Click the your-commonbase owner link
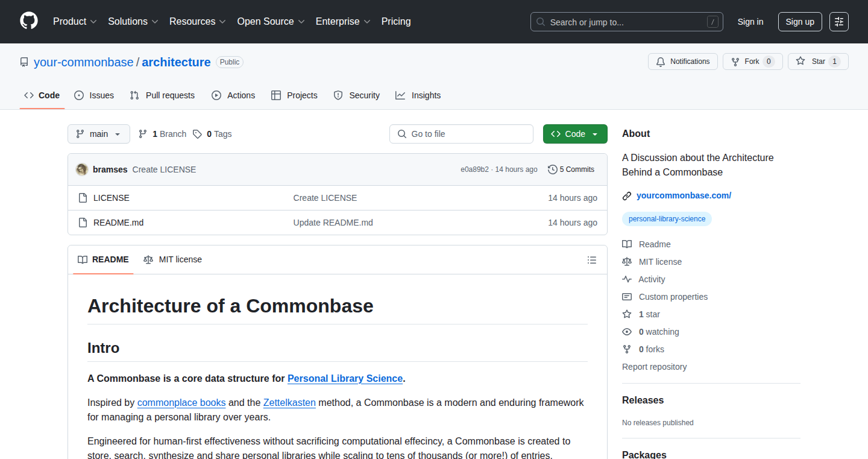The width and height of the screenshot is (868, 459). (84, 62)
